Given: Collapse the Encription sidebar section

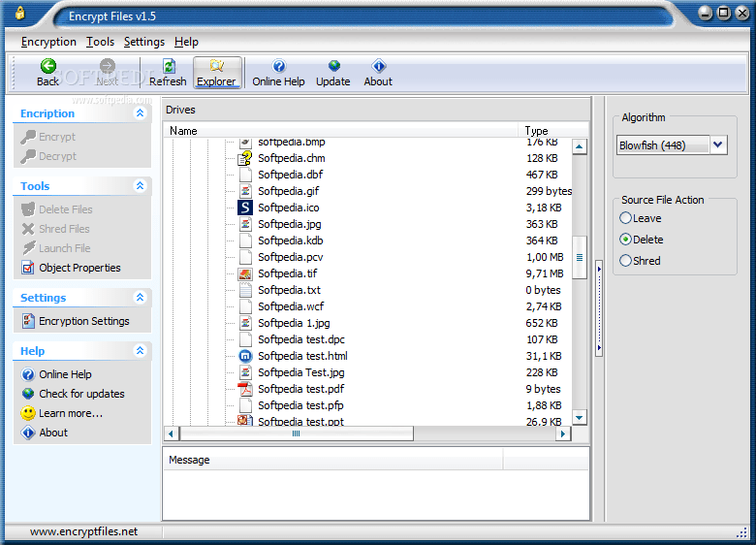Looking at the screenshot, I should point(140,113).
